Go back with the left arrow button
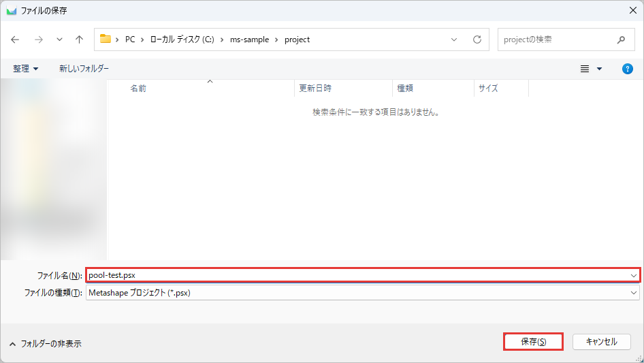Screen dimensions: 644x363 click(x=15, y=40)
